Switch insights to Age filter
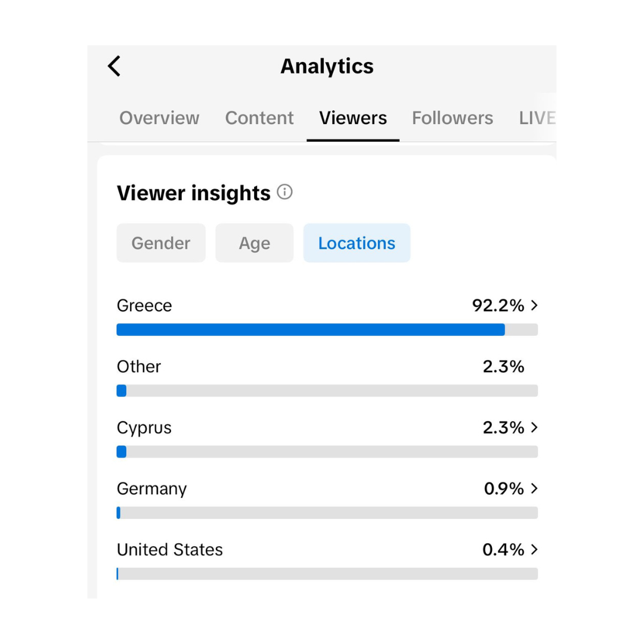The image size is (644, 644). coord(255,243)
